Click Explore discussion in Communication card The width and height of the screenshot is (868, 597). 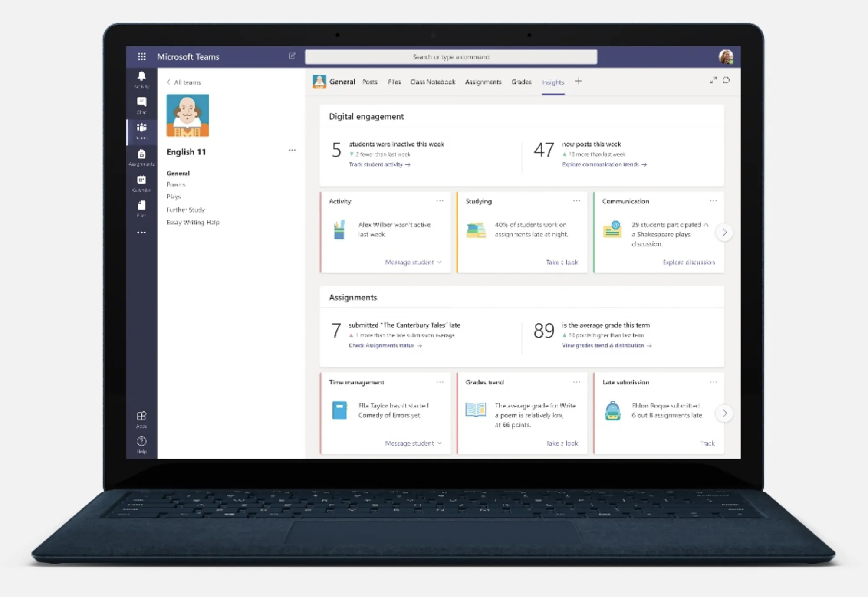pos(689,262)
